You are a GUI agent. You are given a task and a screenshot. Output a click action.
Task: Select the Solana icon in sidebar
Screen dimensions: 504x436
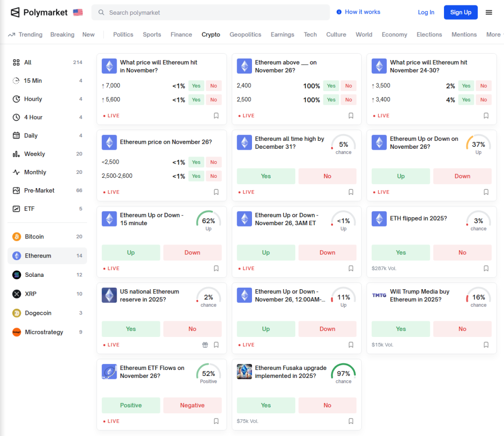point(17,275)
